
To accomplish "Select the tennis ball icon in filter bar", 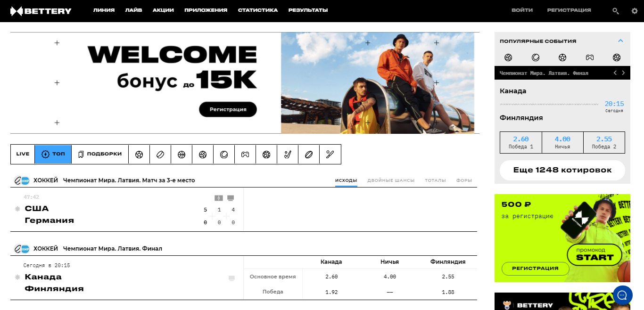I will click(x=224, y=154).
